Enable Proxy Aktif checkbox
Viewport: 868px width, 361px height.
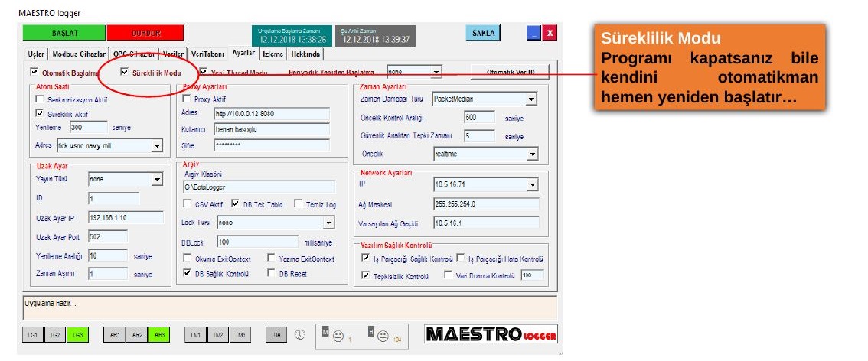point(186,99)
